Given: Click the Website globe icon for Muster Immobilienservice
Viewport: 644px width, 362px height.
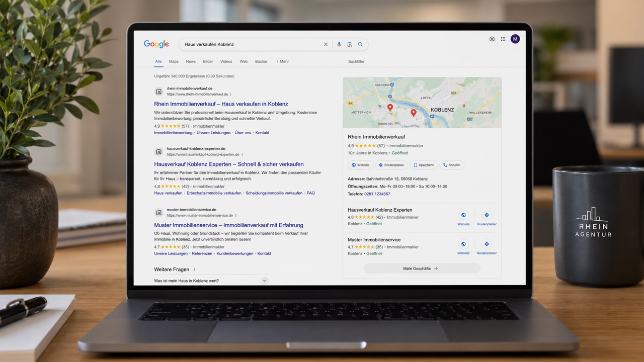Looking at the screenshot, I should coord(463,244).
